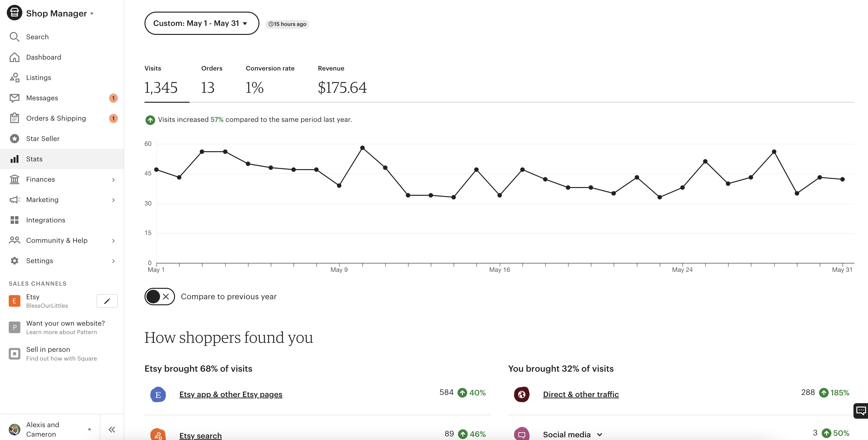Toggle Compare to previous year switch

click(159, 297)
